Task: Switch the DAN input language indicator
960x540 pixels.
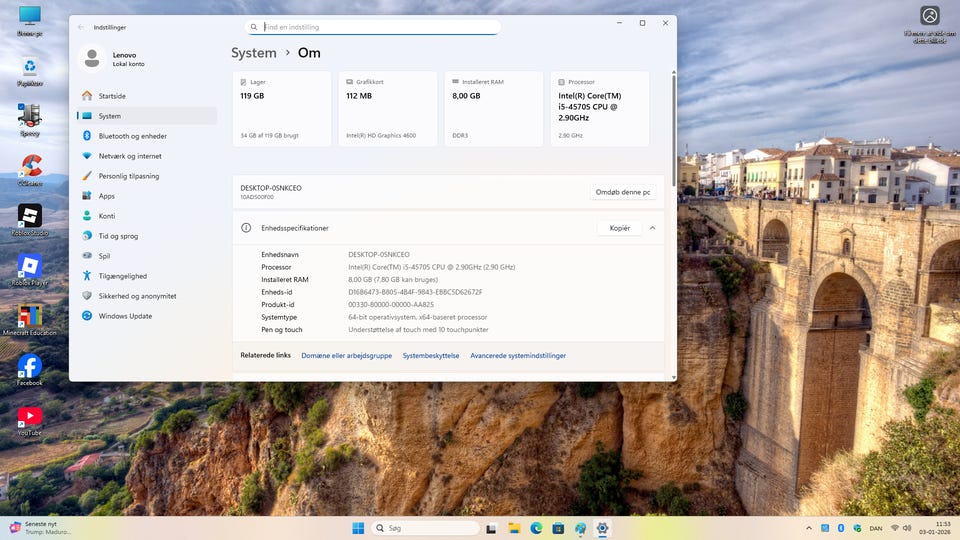Action: (876, 528)
